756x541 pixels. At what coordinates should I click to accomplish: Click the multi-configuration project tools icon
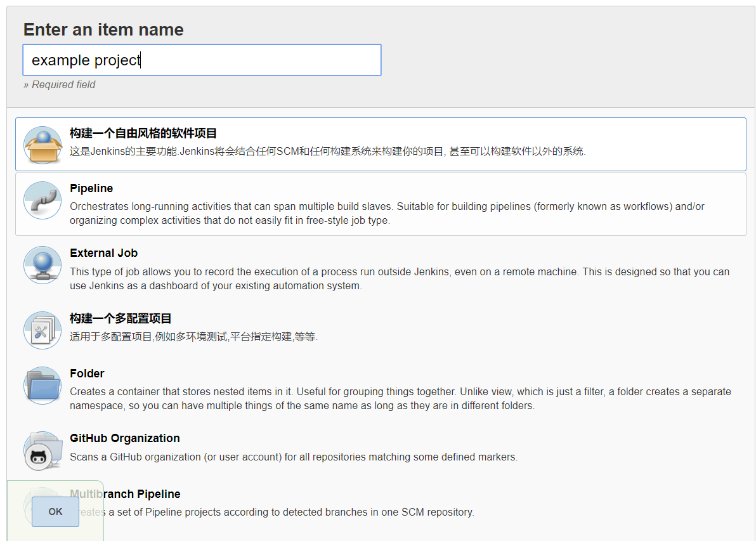[43, 330]
